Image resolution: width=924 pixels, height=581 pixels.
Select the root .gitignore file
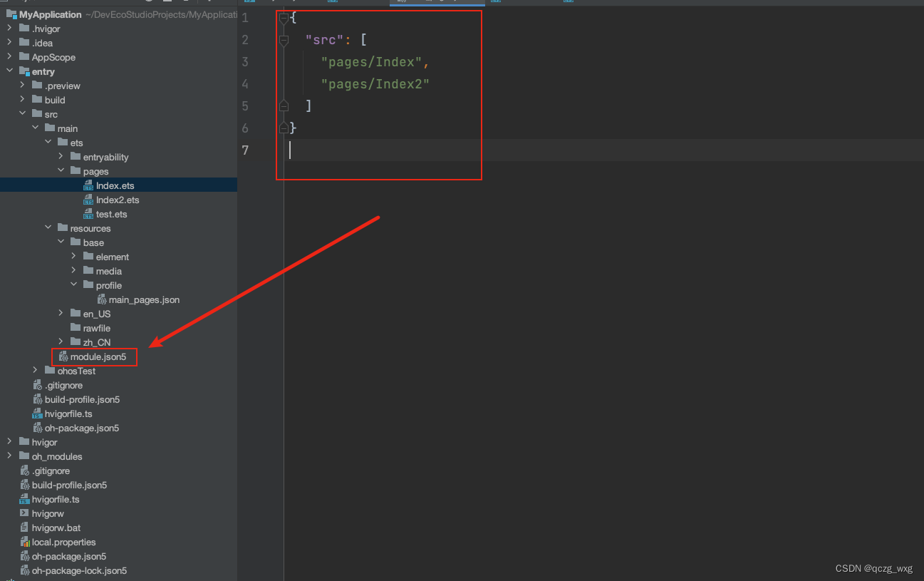coord(51,471)
